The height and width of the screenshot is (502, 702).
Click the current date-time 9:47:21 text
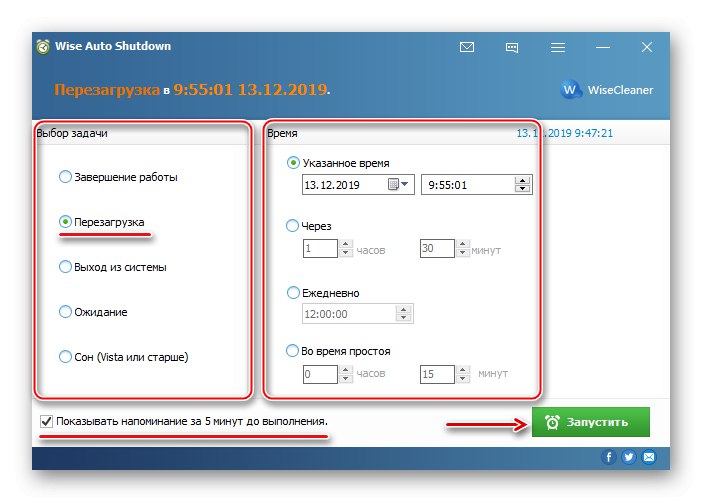pos(565,133)
